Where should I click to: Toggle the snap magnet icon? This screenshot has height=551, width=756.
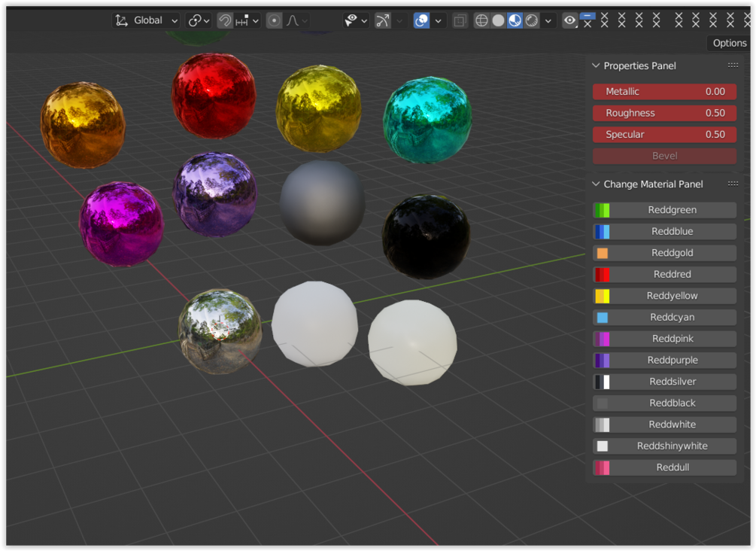point(225,20)
